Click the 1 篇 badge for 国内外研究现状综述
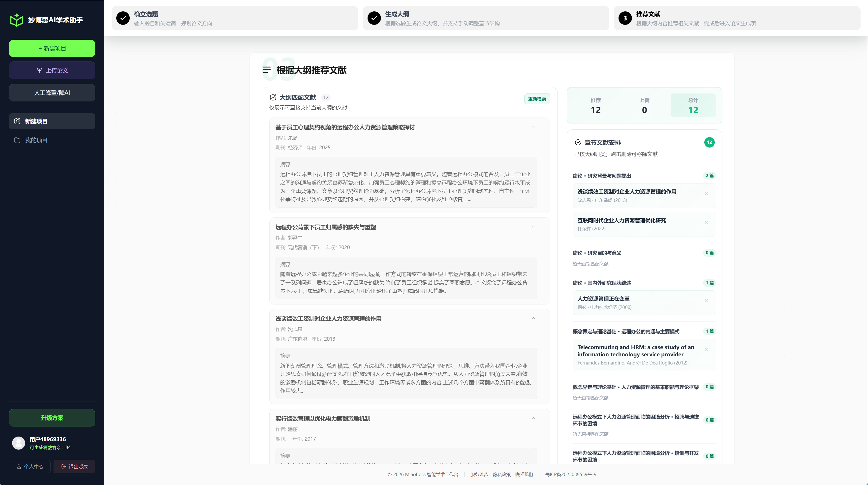 (710, 283)
